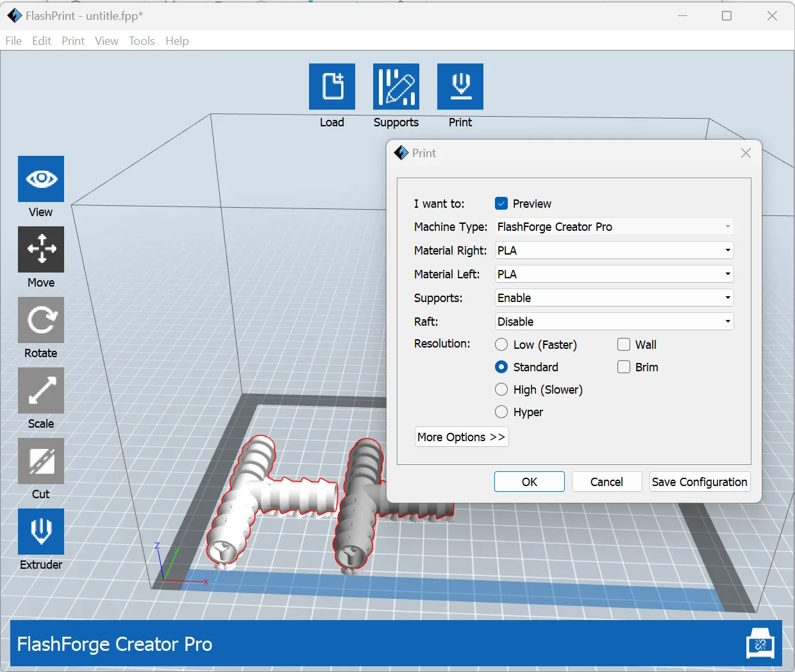Click Save Configuration
The width and height of the screenshot is (795, 672).
pos(699,482)
